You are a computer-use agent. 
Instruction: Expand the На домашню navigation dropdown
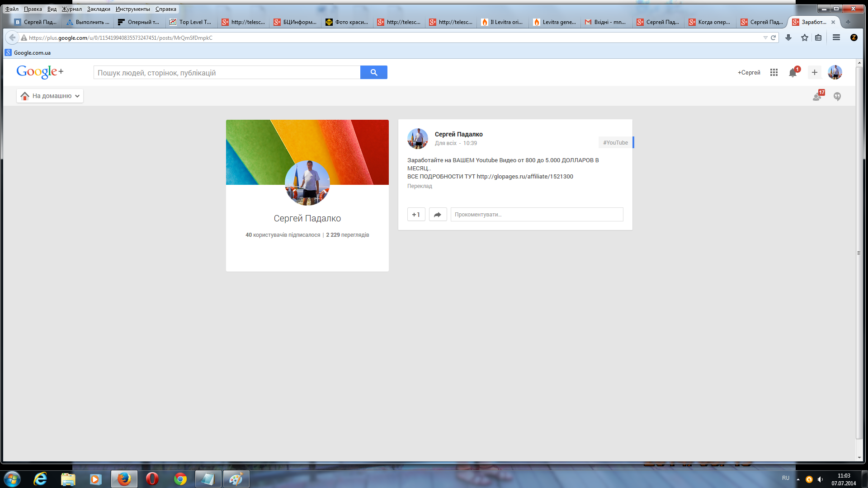tap(50, 96)
